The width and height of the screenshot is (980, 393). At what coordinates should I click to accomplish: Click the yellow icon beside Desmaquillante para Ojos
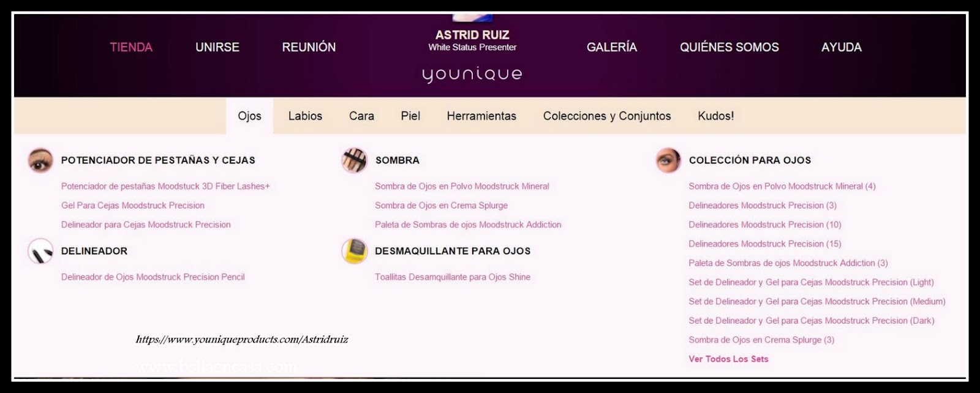tap(354, 251)
